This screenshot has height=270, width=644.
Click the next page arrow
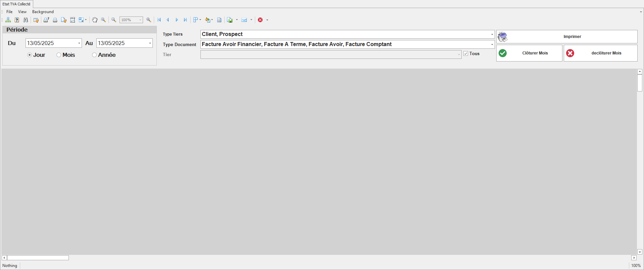[x=177, y=20]
